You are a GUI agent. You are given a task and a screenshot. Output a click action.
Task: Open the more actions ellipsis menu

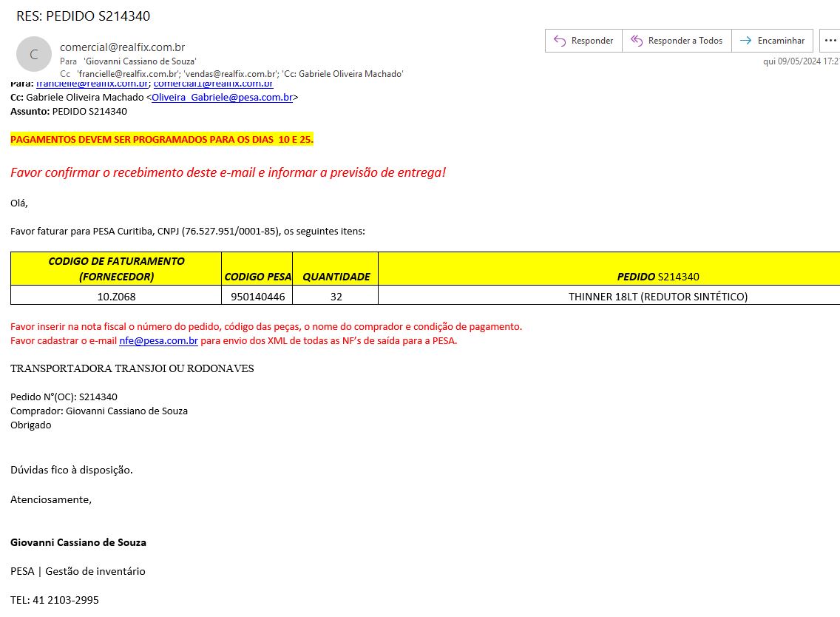pos(830,41)
